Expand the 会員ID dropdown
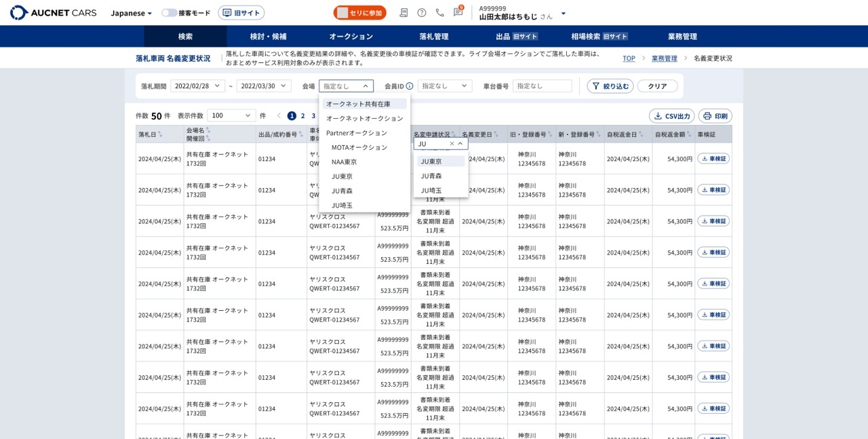The image size is (868, 439). click(x=444, y=86)
